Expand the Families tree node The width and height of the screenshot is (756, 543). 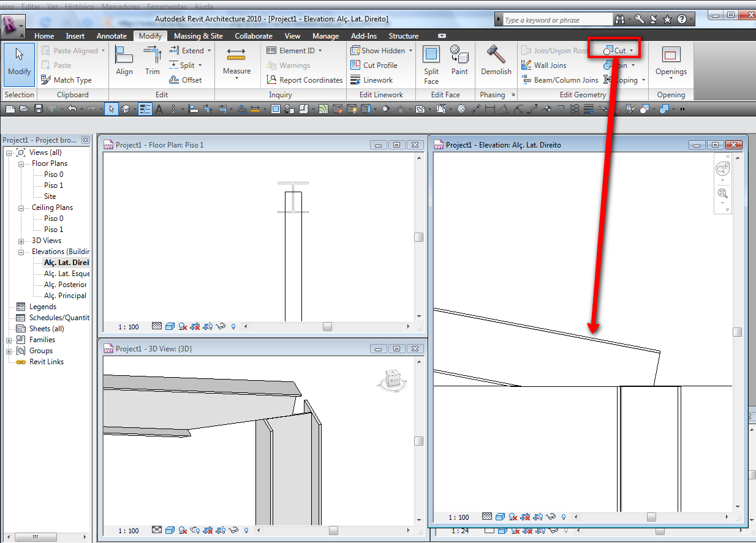tap(10, 340)
